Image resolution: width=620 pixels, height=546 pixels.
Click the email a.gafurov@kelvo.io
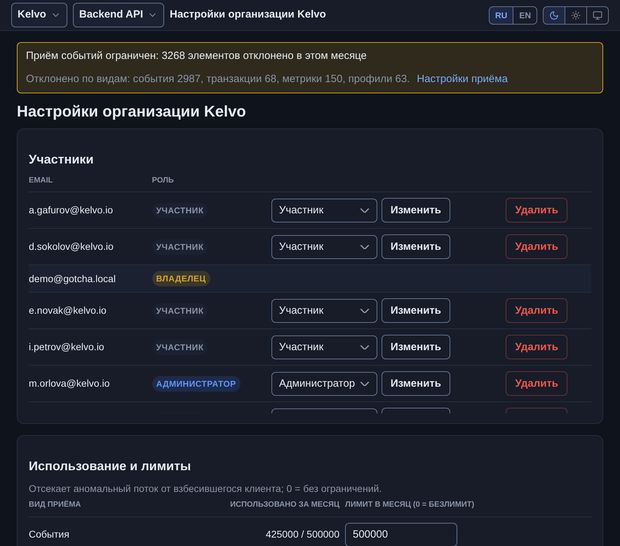coord(71,210)
